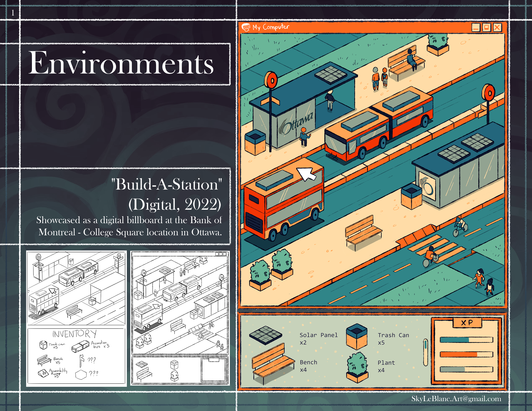Choose the Plant inventory icon
The image size is (532, 411).
[x=357, y=368]
